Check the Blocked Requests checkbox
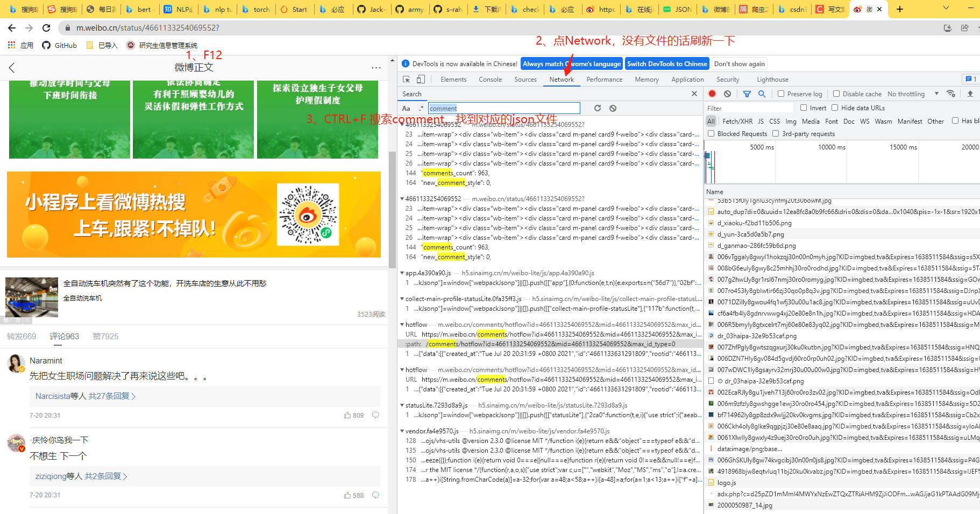This screenshot has height=514, width=980. point(711,133)
